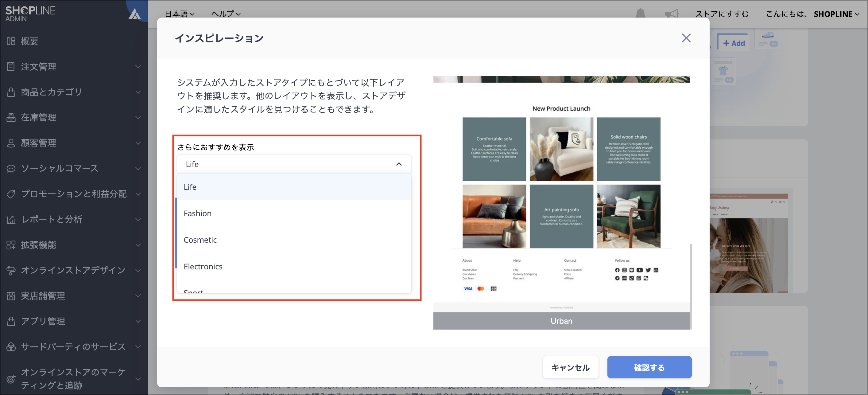The width and height of the screenshot is (868, 395).
Task: Expand the プロモーションと利益分配 chevron
Action: coord(138,194)
